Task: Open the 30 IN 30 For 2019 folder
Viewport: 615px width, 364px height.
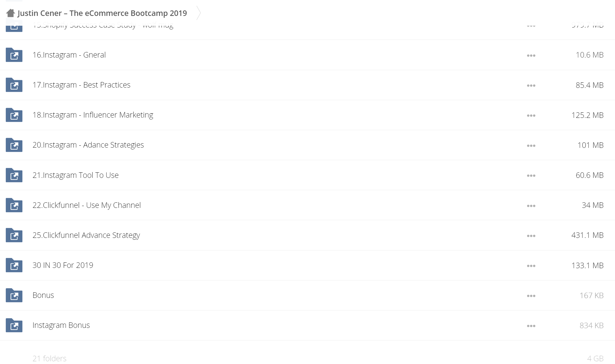Action: coord(63,265)
